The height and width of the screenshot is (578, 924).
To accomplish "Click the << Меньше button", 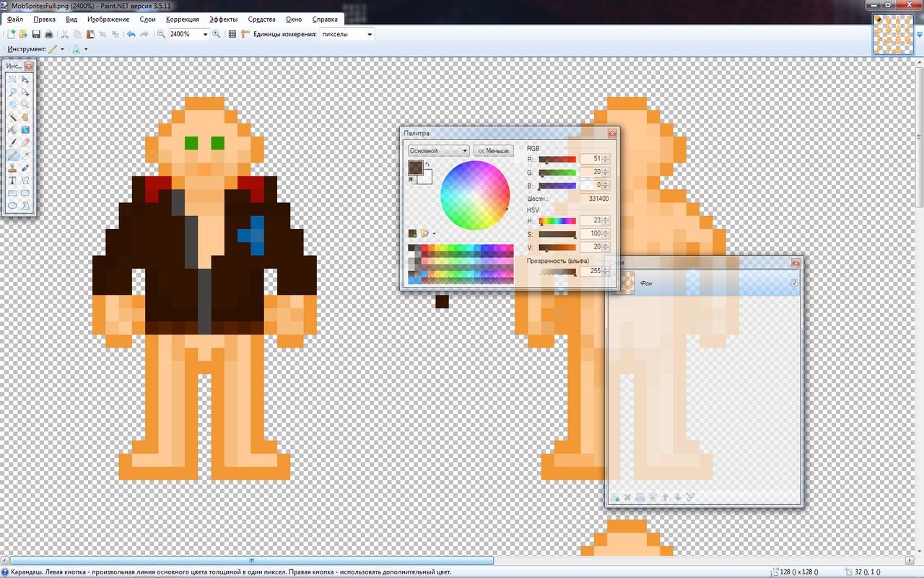I will coord(493,151).
